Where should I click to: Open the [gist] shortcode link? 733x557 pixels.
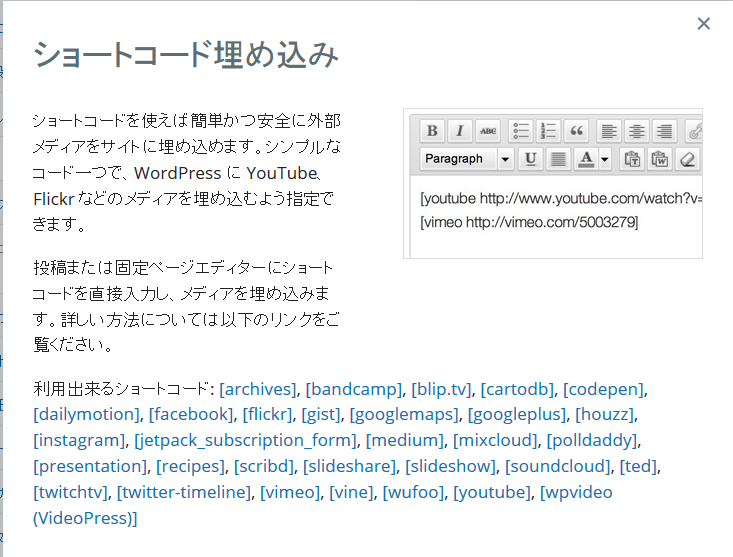321,414
